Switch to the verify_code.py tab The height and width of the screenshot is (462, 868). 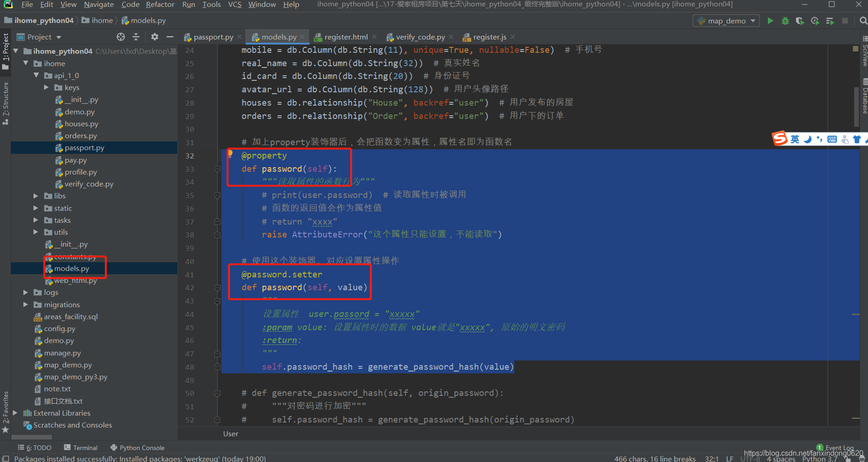[420, 37]
